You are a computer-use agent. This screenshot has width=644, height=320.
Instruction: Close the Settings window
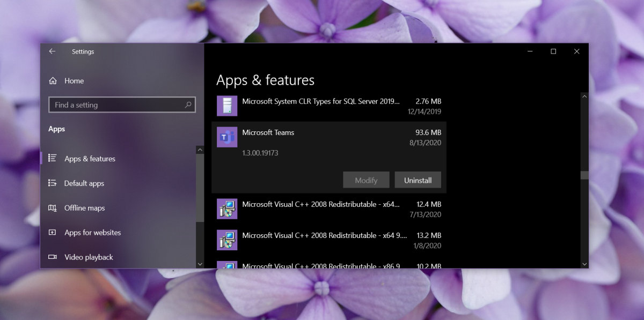(576, 51)
